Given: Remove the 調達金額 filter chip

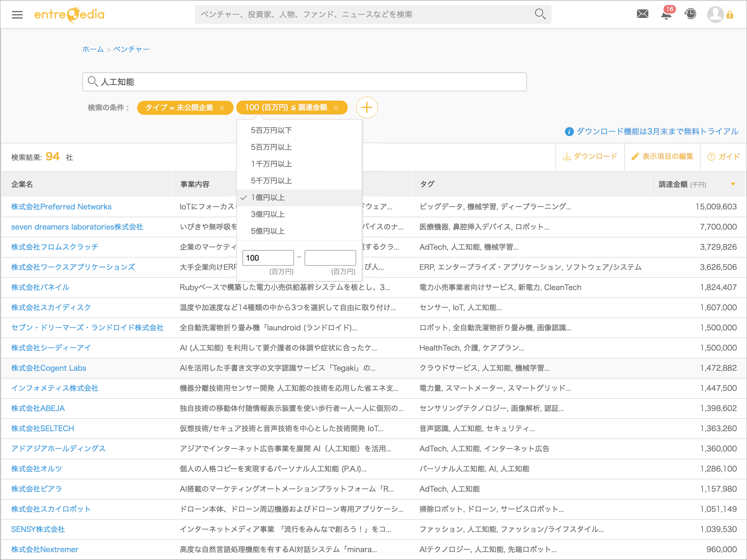Looking at the screenshot, I should 336,108.
